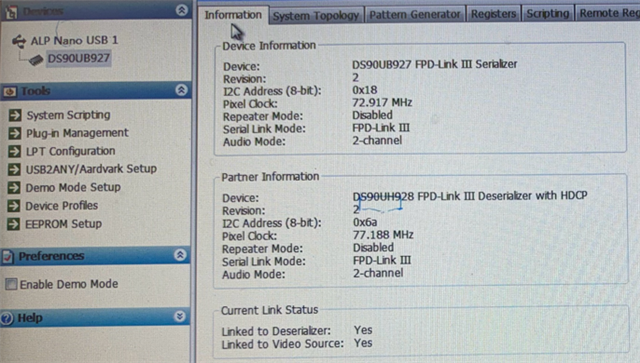Collapse the Tools panel
The width and height of the screenshot is (640, 363).
[181, 90]
